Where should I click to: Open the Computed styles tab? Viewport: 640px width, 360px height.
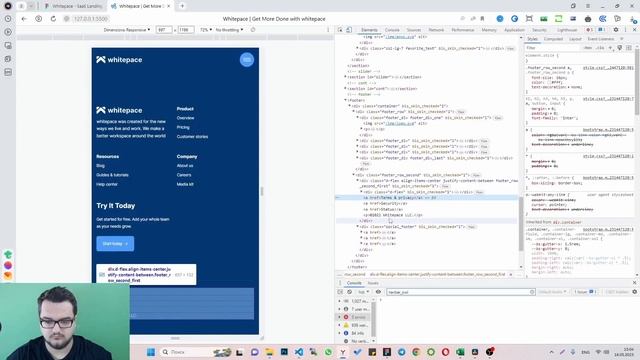click(x=553, y=39)
